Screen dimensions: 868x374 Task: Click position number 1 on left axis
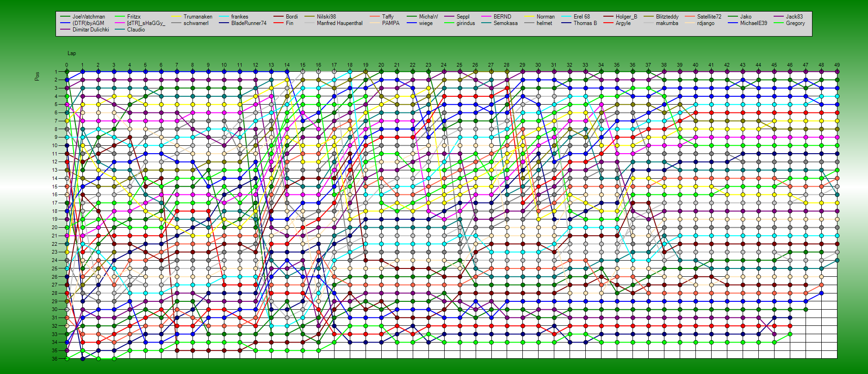56,72
